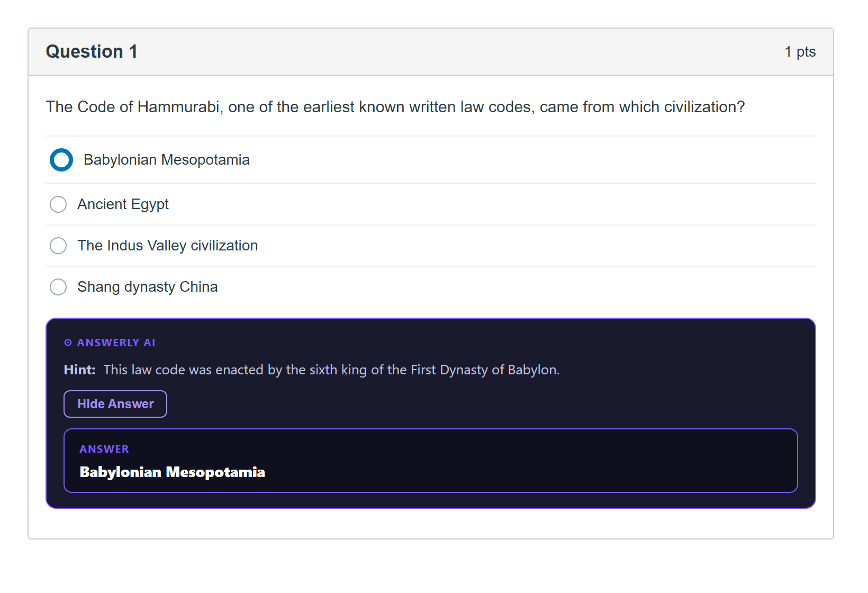This screenshot has width=868, height=593.
Task: Click the ANSWER label in answer box
Action: tap(104, 449)
